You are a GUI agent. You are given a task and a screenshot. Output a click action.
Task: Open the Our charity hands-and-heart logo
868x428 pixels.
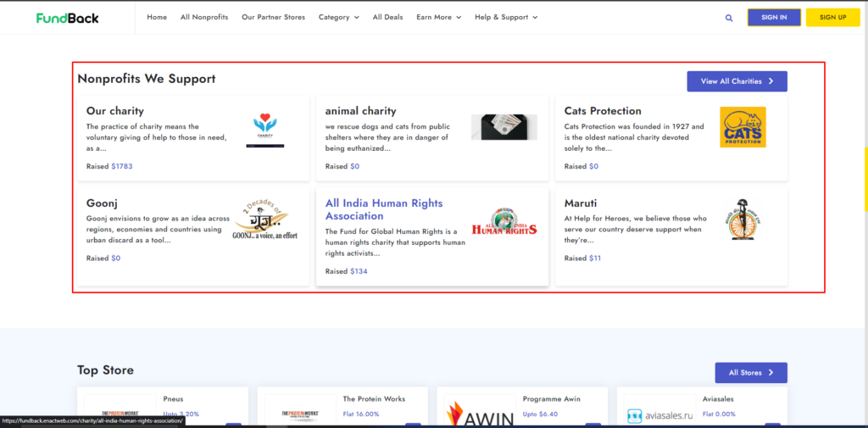[265, 131]
